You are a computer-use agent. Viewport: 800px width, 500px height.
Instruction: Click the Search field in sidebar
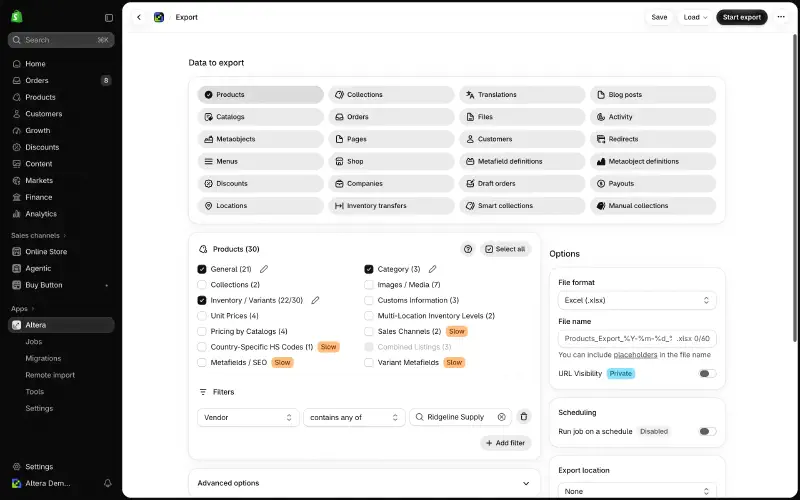click(61, 40)
